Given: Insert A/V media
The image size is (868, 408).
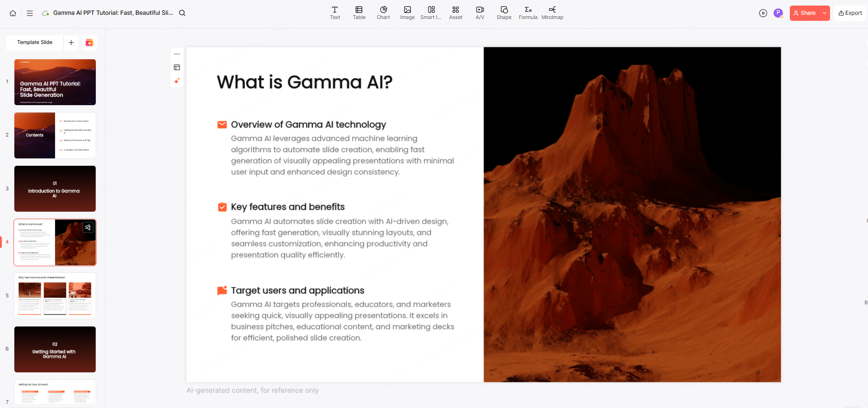Looking at the screenshot, I should pyautogui.click(x=480, y=13).
